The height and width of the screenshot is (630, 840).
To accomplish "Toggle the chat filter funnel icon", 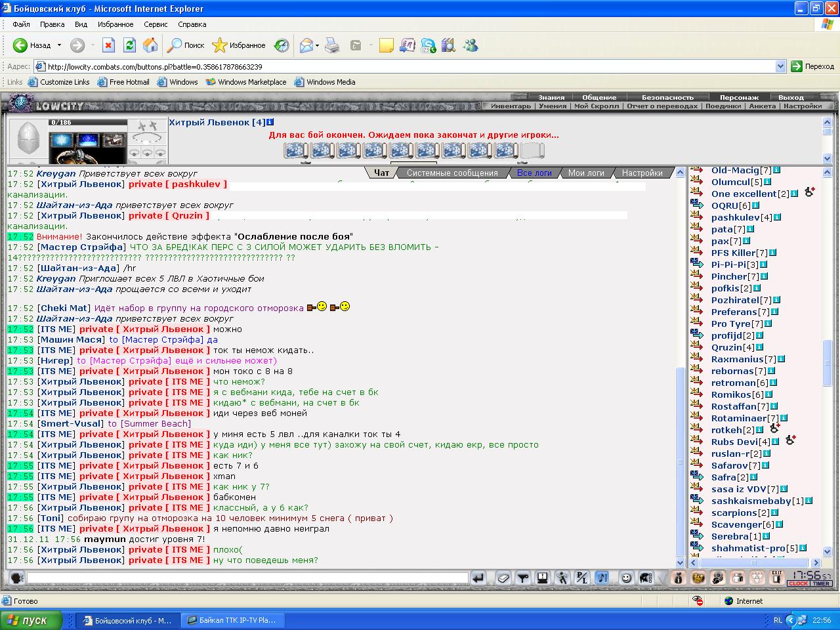I will pyautogui.click(x=522, y=578).
